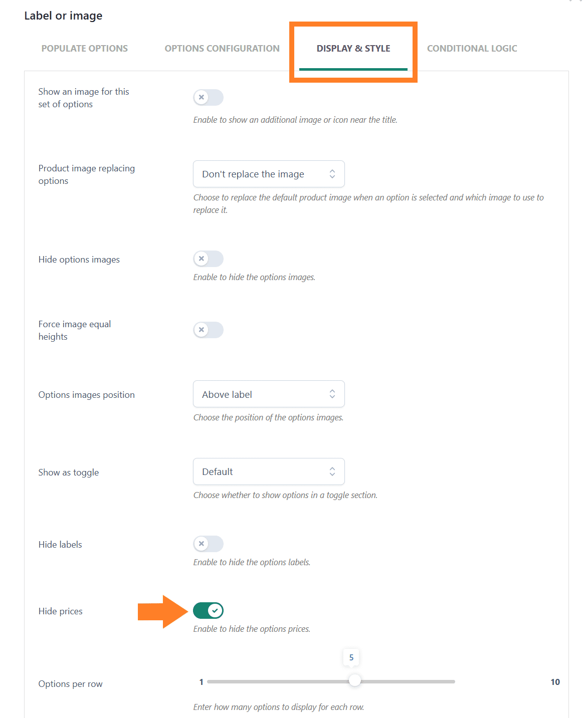Click the x knob on Hide labels switch
The image size is (588, 718).
click(x=202, y=544)
